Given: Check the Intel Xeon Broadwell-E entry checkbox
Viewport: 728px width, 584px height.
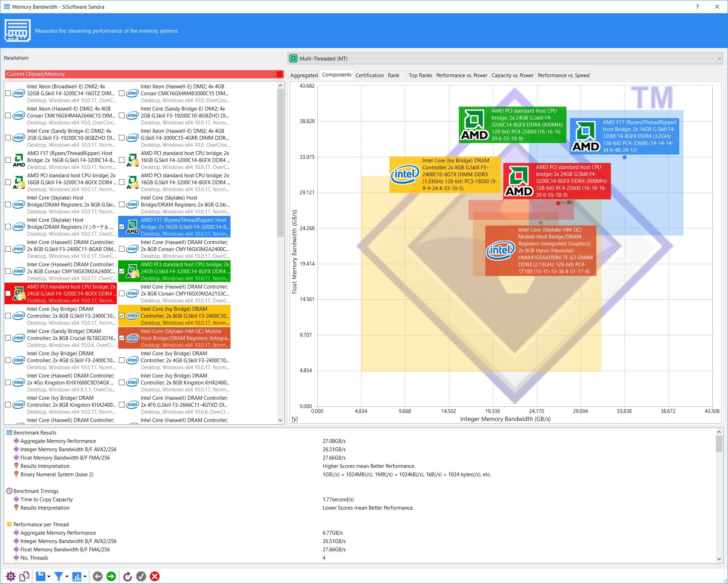Looking at the screenshot, I should click(x=8, y=93).
